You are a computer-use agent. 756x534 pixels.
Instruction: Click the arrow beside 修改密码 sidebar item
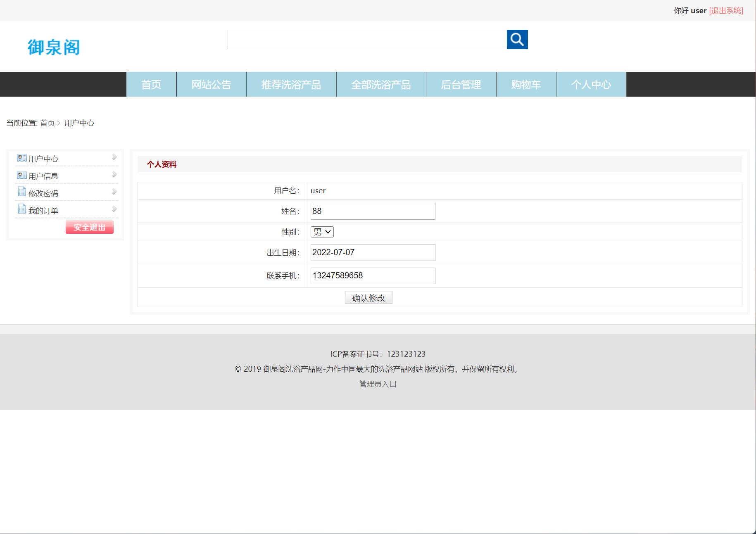tap(114, 192)
